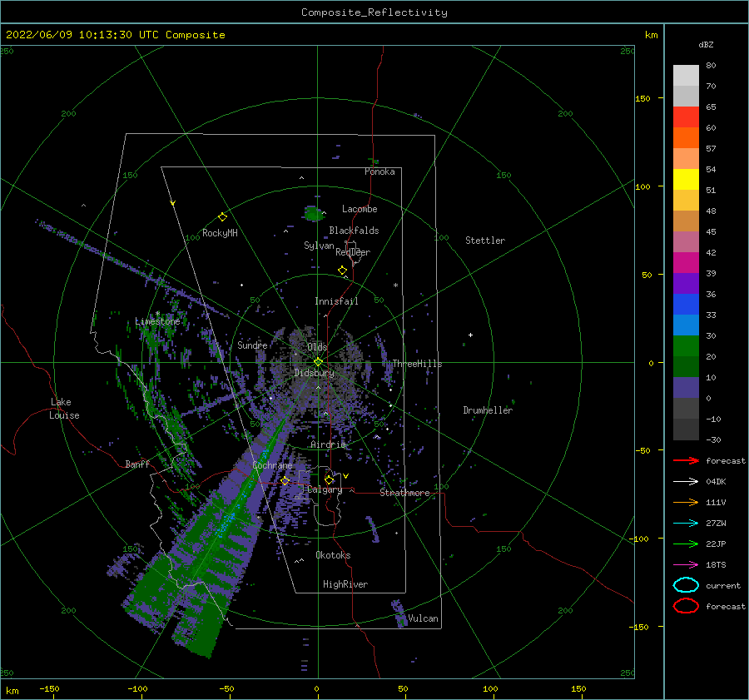Select the 33 dBZ light blue swatch
Image resolution: width=749 pixels, height=700 pixels.
click(x=686, y=325)
